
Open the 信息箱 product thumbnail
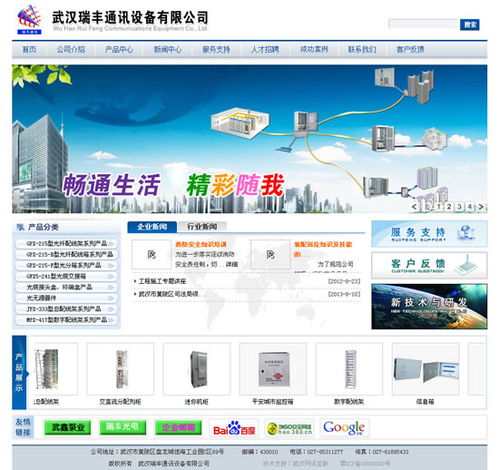(x=426, y=369)
